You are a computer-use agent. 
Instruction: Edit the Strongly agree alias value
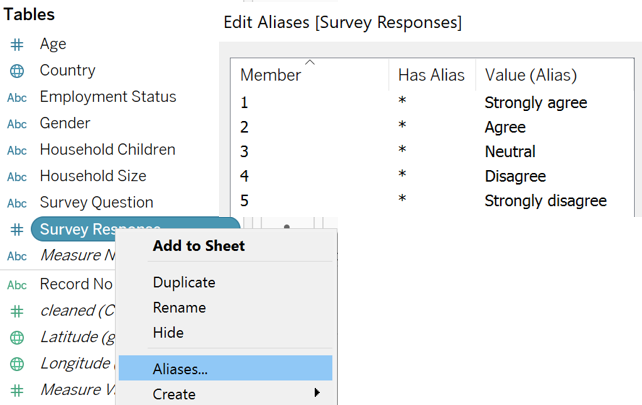pyautogui.click(x=535, y=102)
